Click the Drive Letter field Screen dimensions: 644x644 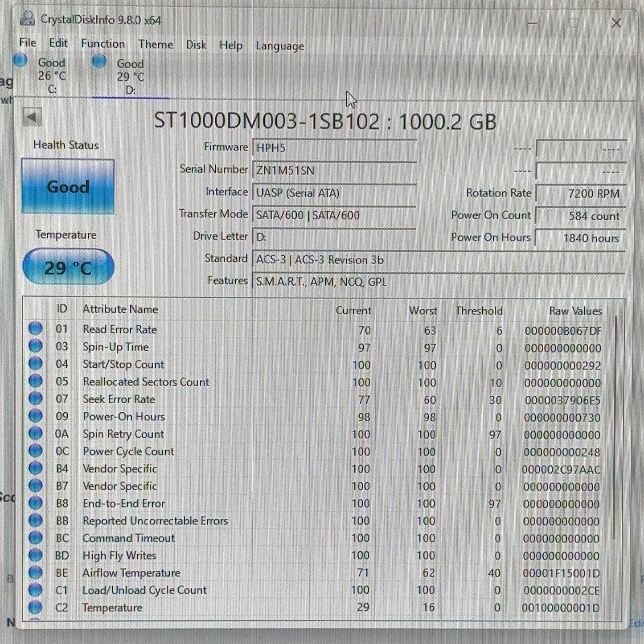[x=334, y=237]
